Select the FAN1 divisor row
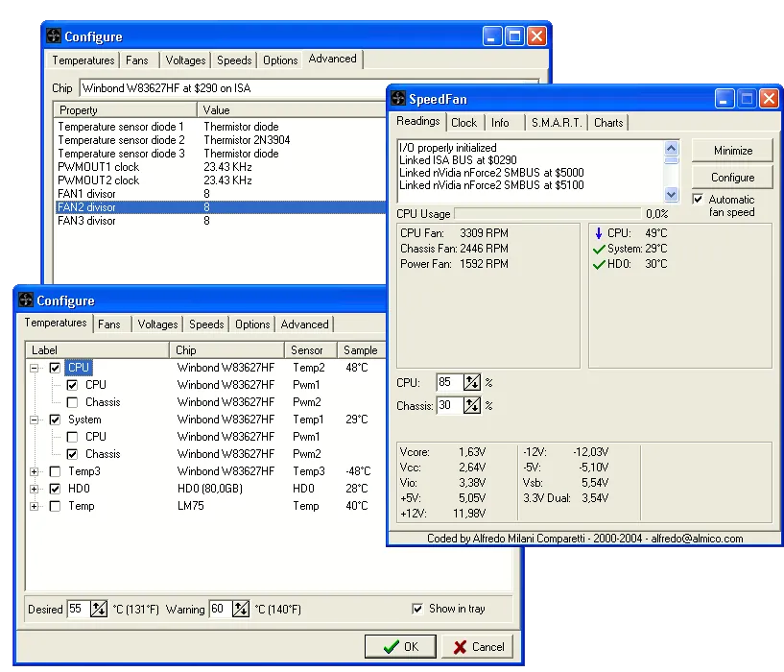The height and width of the screenshot is (672, 784). [x=221, y=194]
